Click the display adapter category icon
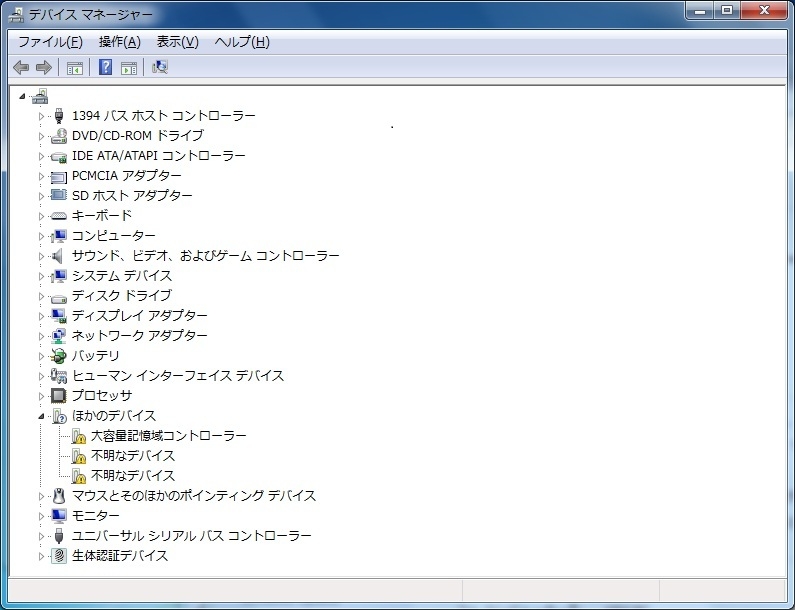This screenshot has width=795, height=610. (59, 315)
